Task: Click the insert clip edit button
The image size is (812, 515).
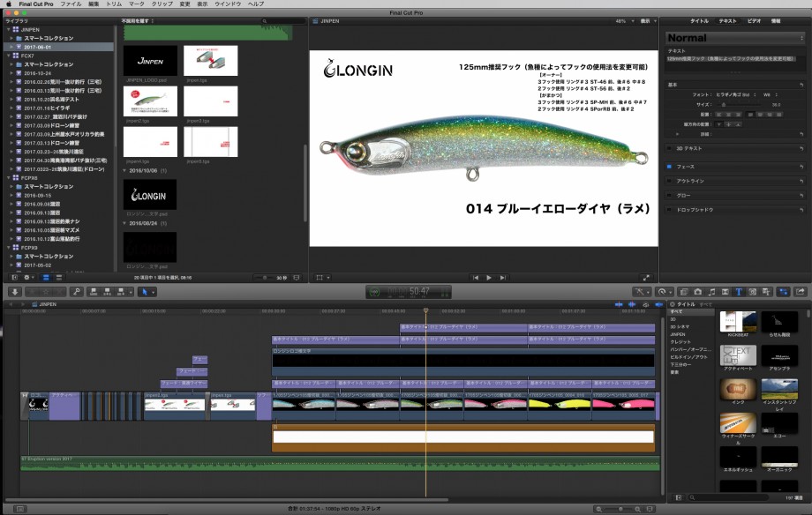Action: pos(107,292)
